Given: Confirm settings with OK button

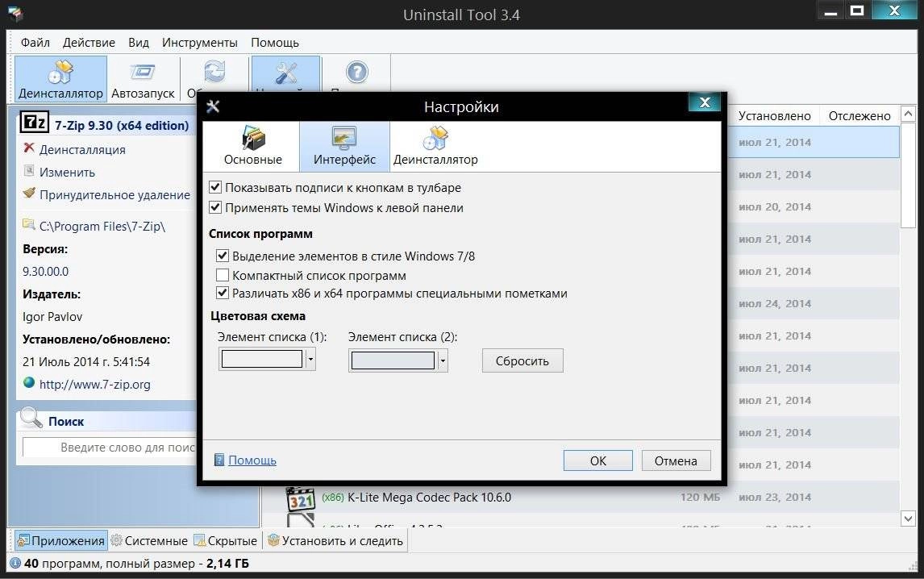Looking at the screenshot, I should [x=598, y=461].
